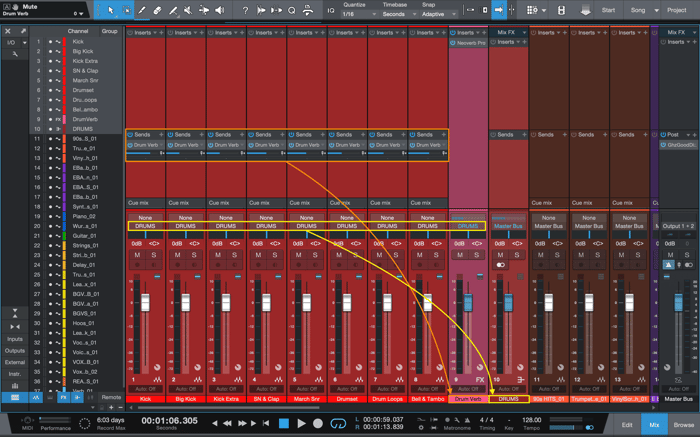
Task: Pick the Eraser tool
Action: tap(157, 10)
